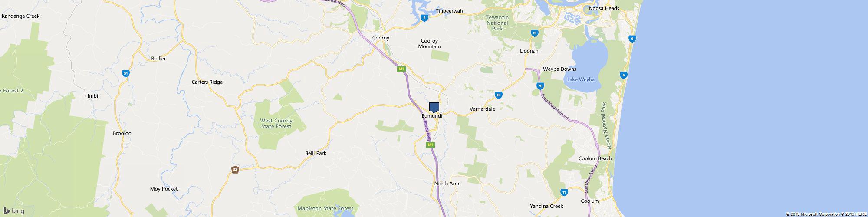Click the blue location pin above Eumundi
The image size is (868, 217).
coord(434,108)
